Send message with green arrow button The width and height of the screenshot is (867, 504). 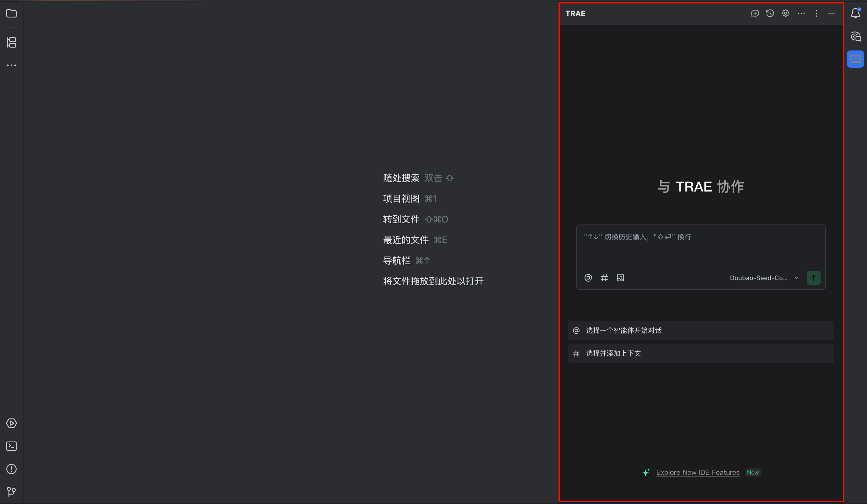click(814, 278)
